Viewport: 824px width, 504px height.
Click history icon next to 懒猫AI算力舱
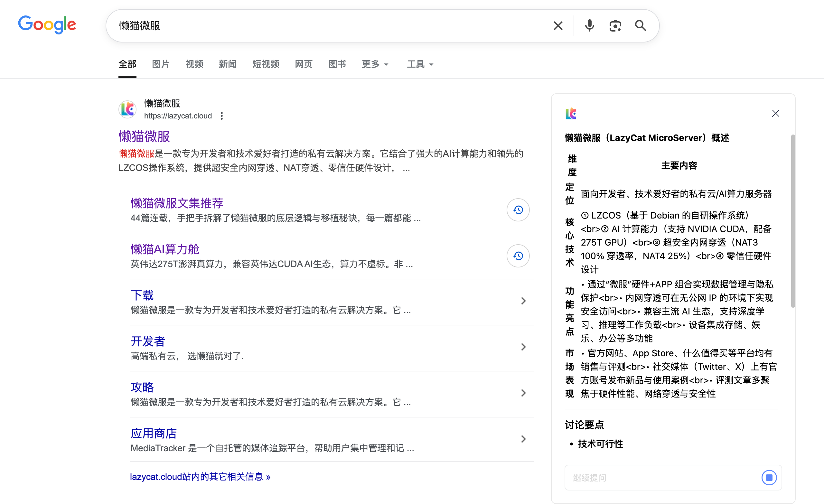(518, 256)
